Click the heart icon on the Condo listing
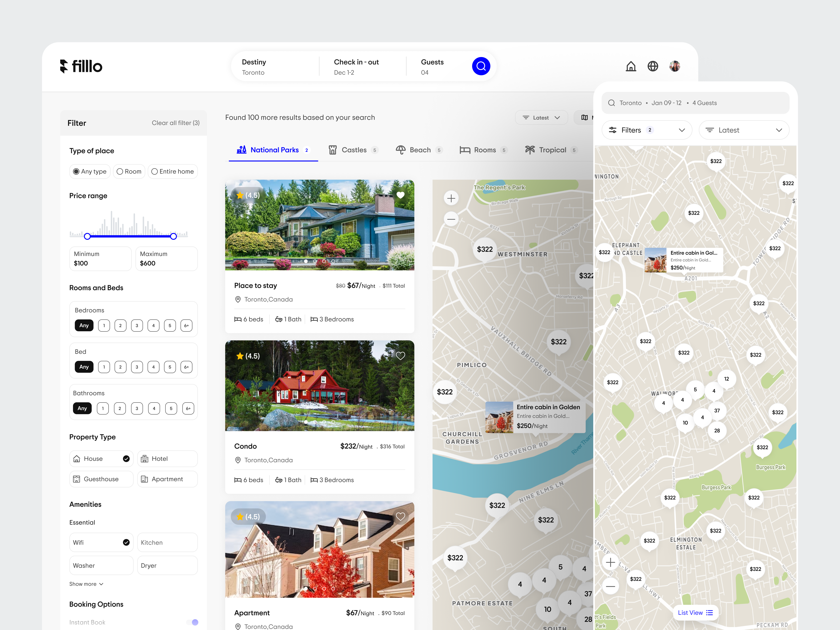 tap(401, 355)
